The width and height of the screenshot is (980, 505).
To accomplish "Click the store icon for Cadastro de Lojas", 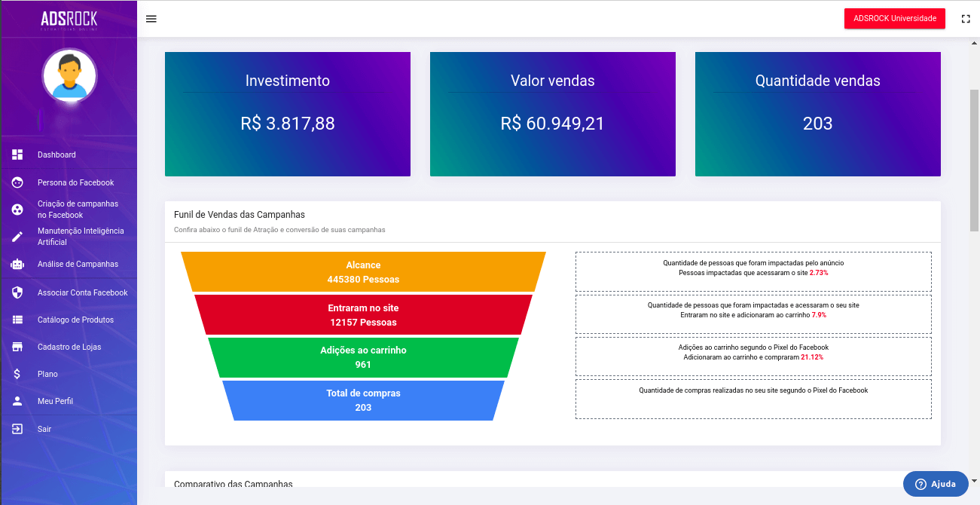I will click(17, 347).
